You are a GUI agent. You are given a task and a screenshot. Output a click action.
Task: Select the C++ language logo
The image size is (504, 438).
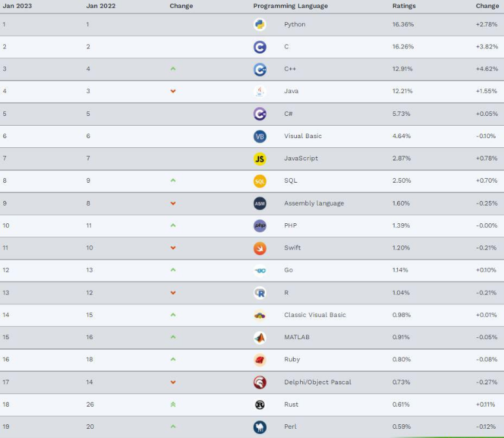point(260,69)
